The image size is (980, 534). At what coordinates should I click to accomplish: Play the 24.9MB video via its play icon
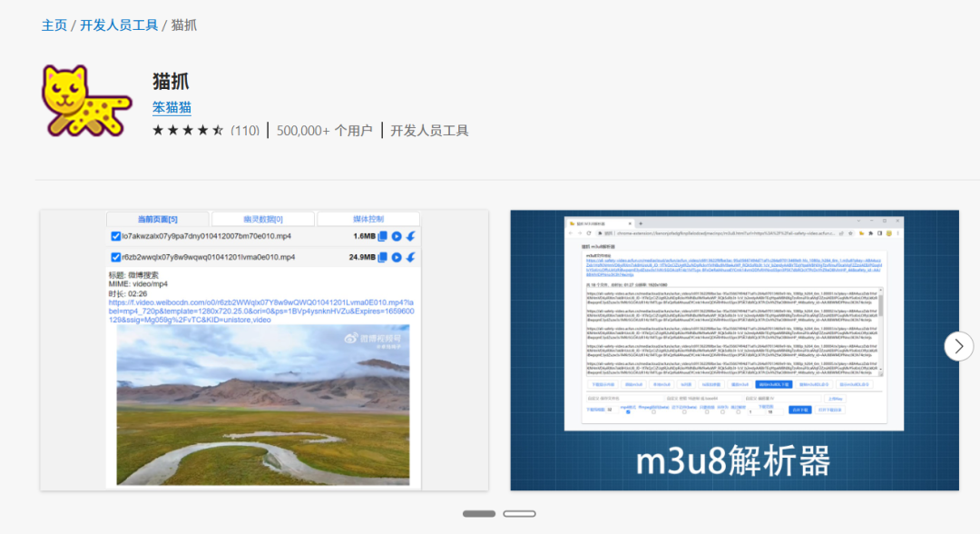tap(397, 257)
